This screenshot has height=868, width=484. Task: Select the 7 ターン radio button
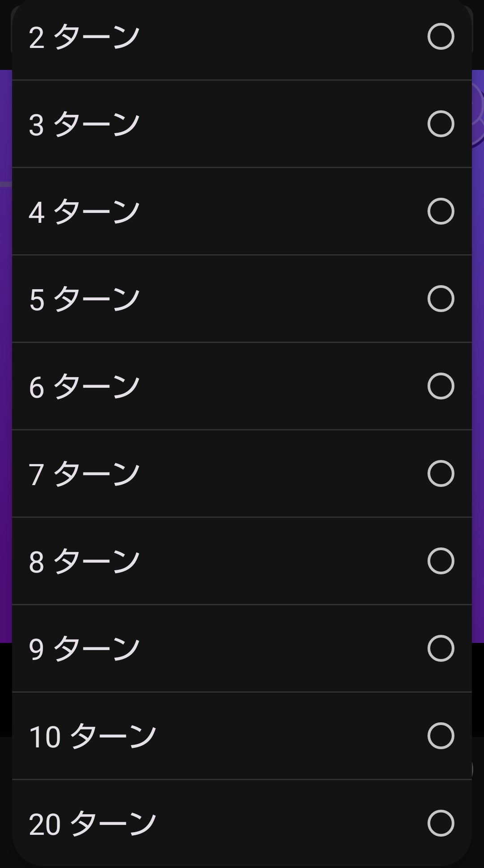(441, 473)
